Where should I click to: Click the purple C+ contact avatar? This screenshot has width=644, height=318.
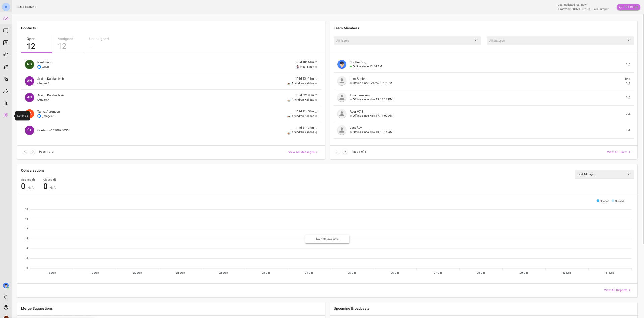point(29,130)
